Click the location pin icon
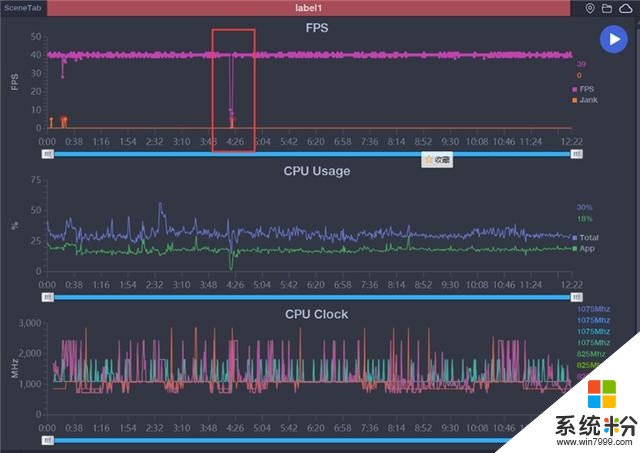The height and width of the screenshot is (453, 640). [x=590, y=8]
